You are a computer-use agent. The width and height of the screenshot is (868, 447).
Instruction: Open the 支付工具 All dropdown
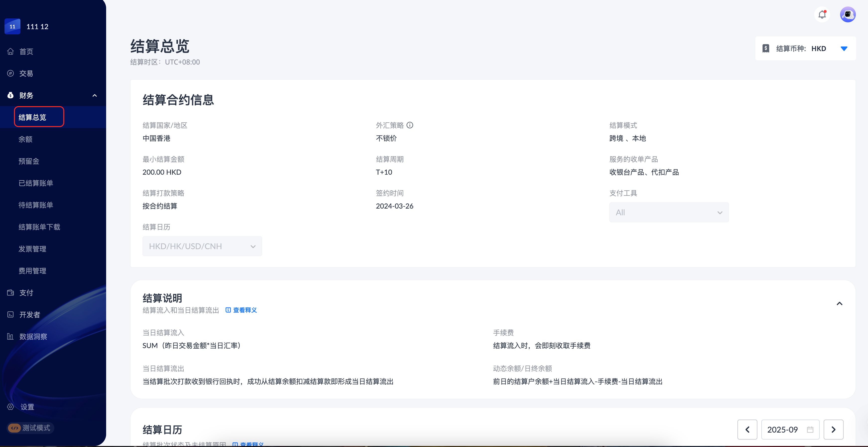(668, 212)
